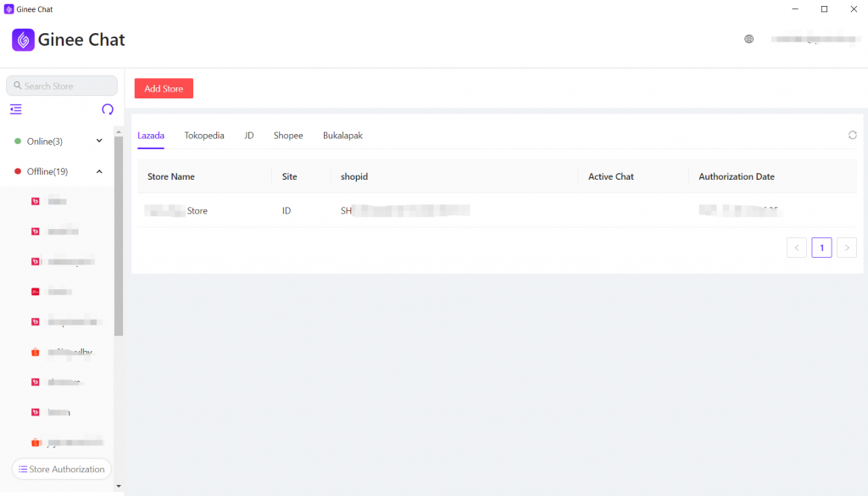Click the sidebar refresh circle icon
Viewport: 868px width, 496px height.
108,109
